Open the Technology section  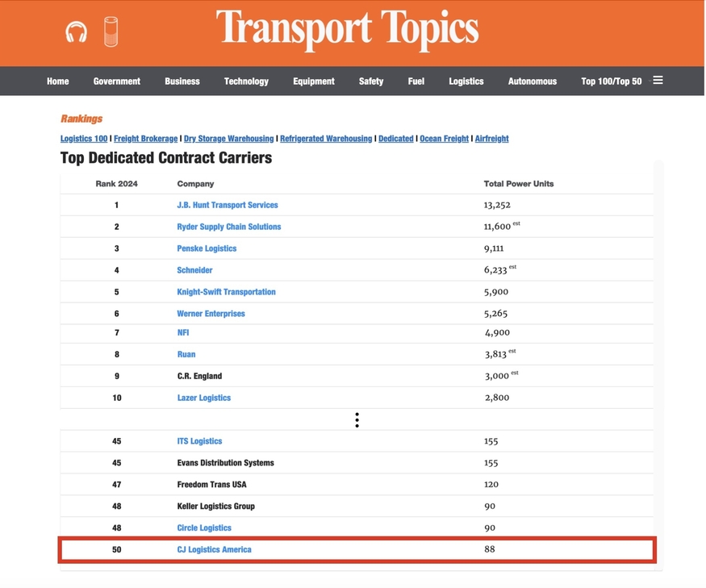[246, 81]
